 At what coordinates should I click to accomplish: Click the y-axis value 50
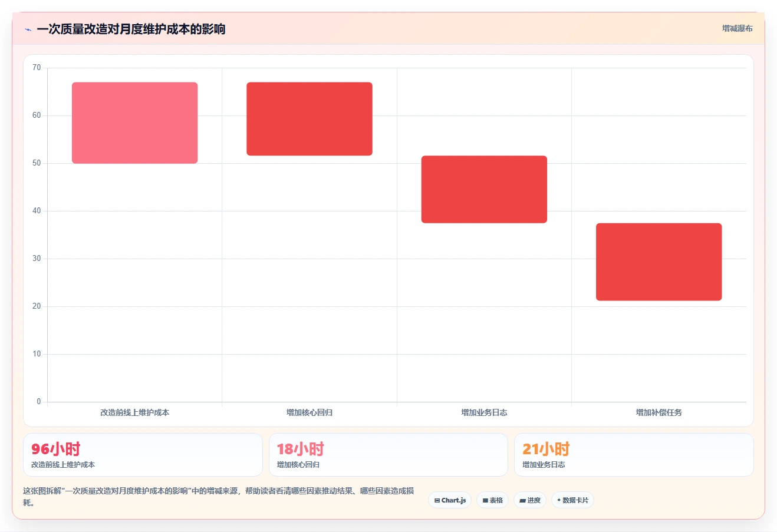coord(37,163)
